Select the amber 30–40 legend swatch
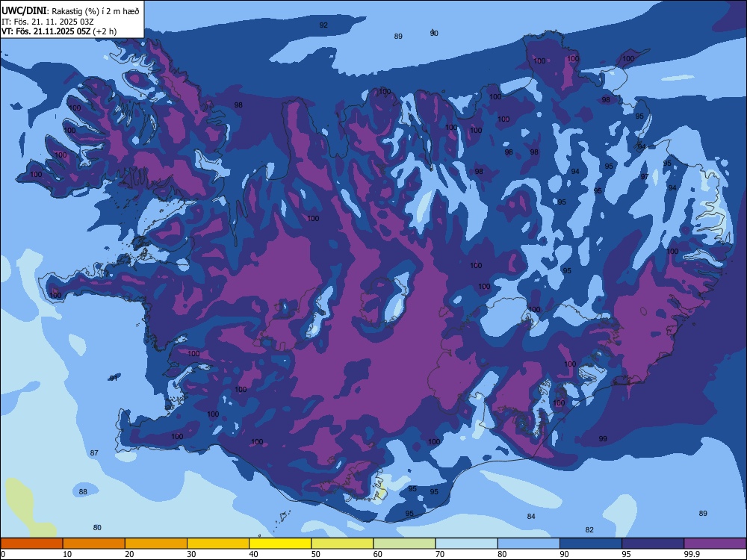The image size is (747, 560). [218, 544]
